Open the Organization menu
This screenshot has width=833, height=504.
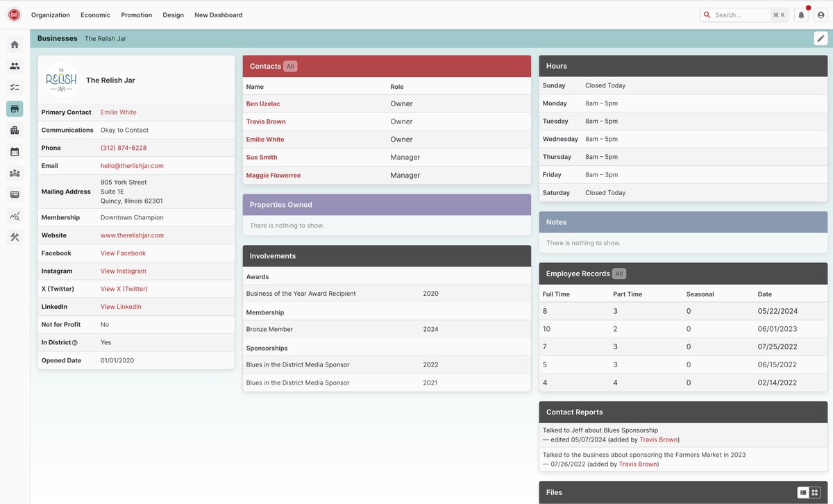pos(51,15)
